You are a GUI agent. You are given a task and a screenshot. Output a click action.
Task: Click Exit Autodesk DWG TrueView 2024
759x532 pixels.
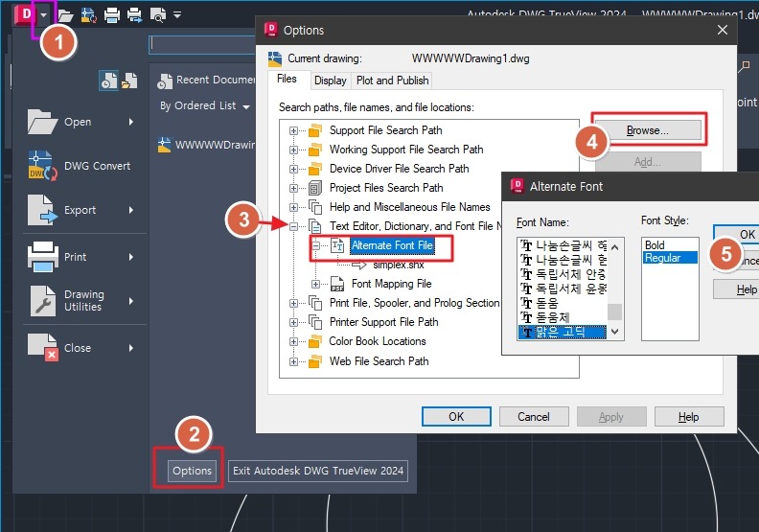click(318, 471)
